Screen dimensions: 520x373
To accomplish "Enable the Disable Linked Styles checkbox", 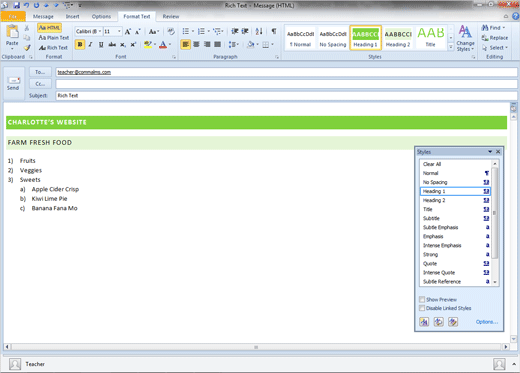I will click(422, 308).
